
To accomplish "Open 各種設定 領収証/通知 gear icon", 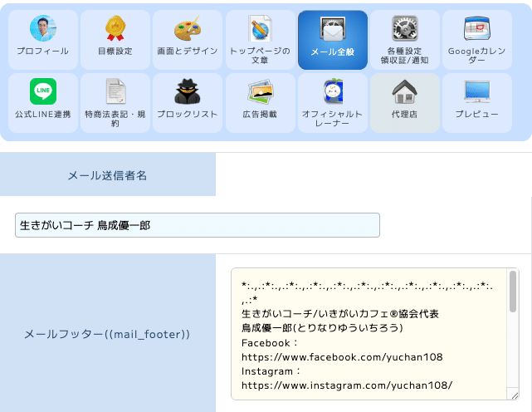I will [405, 28].
